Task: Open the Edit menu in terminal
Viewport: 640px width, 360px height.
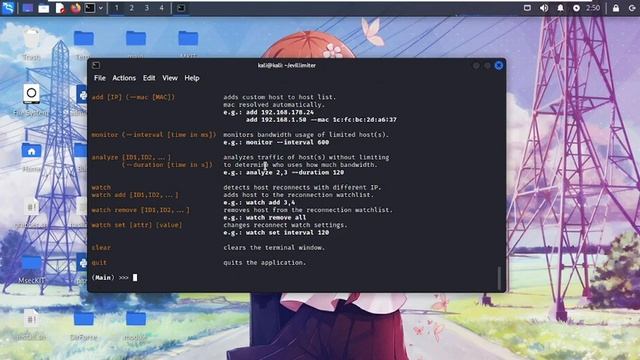Action: [149, 78]
